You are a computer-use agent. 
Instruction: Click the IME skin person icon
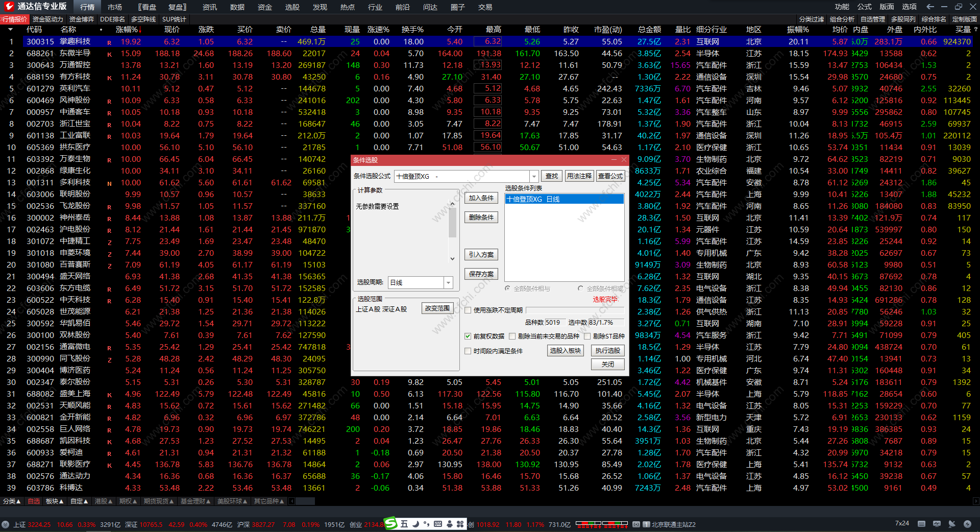point(449,524)
